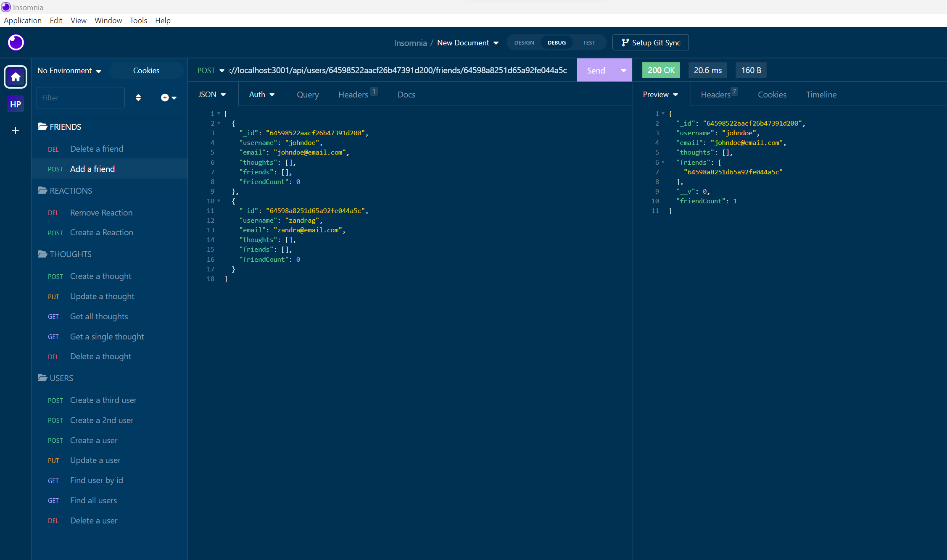Image resolution: width=947 pixels, height=560 pixels.
Task: Open the JSON body type dropdown
Action: tap(212, 94)
